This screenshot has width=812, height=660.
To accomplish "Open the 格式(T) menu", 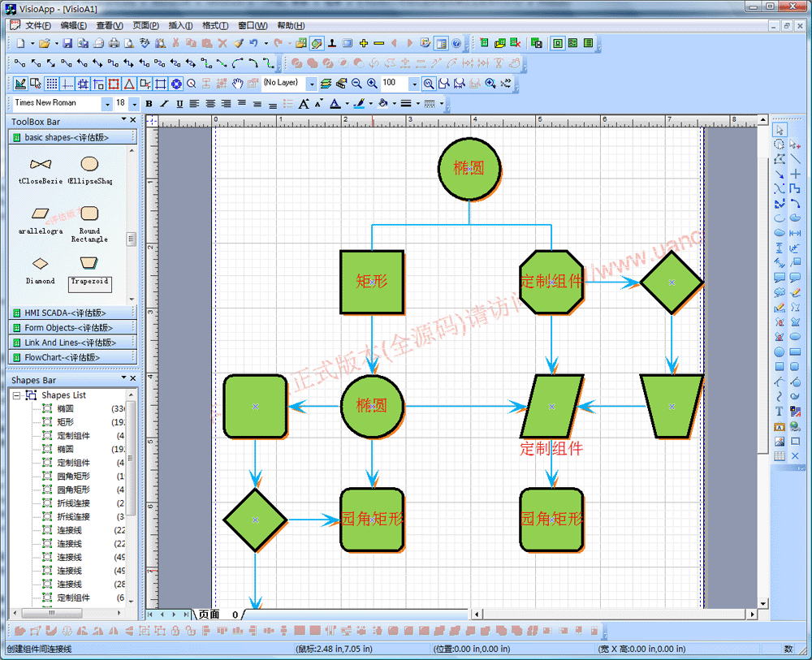I will tap(215, 25).
